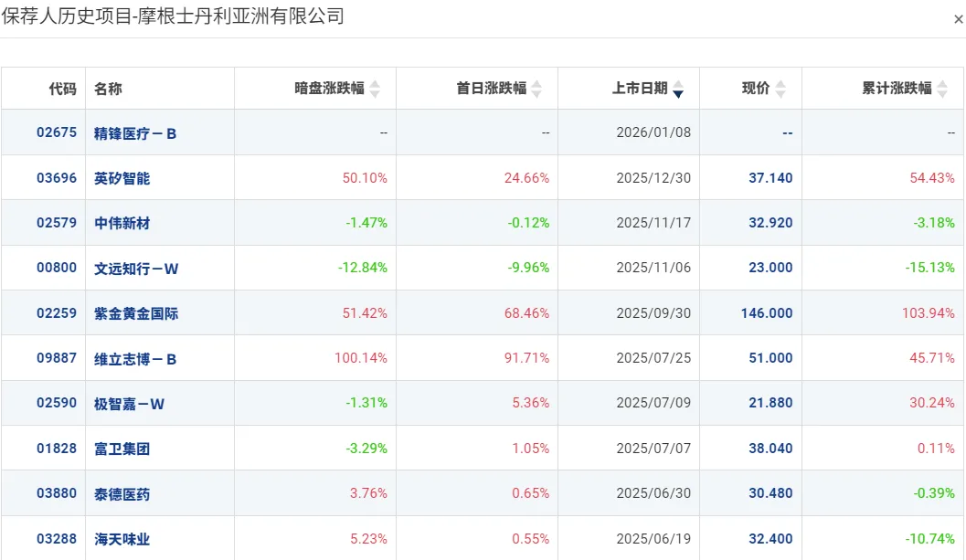Select the 45.71% cumulative change
This screenshot has width=966, height=560.
coord(932,358)
